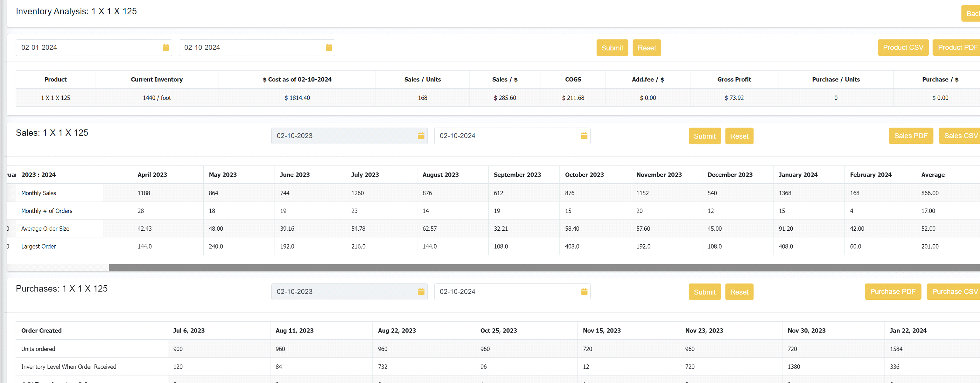Click the 'Monthly # of Orders' row label
Viewport: 980px width, 383px height.
tap(47, 211)
